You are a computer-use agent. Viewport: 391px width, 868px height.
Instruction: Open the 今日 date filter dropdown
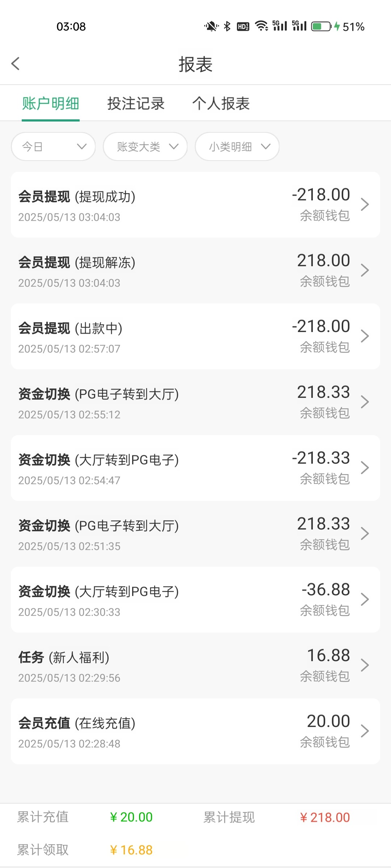[53, 146]
